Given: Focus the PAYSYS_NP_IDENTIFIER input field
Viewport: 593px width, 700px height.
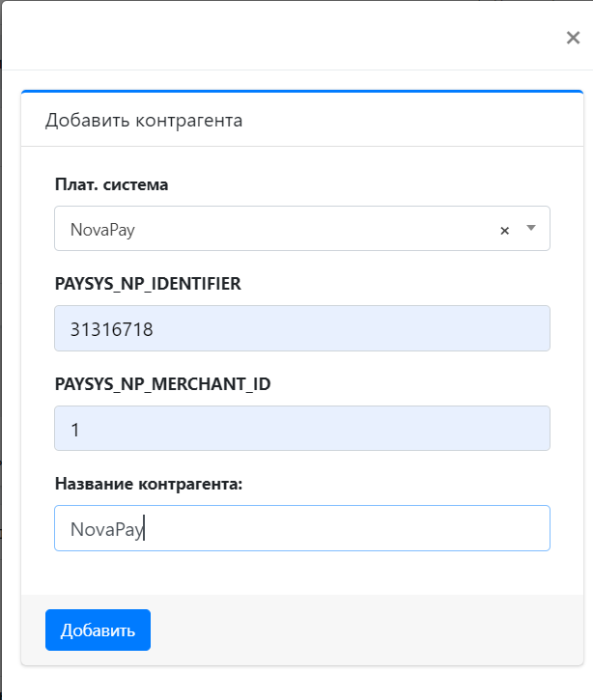Looking at the screenshot, I should (x=302, y=328).
